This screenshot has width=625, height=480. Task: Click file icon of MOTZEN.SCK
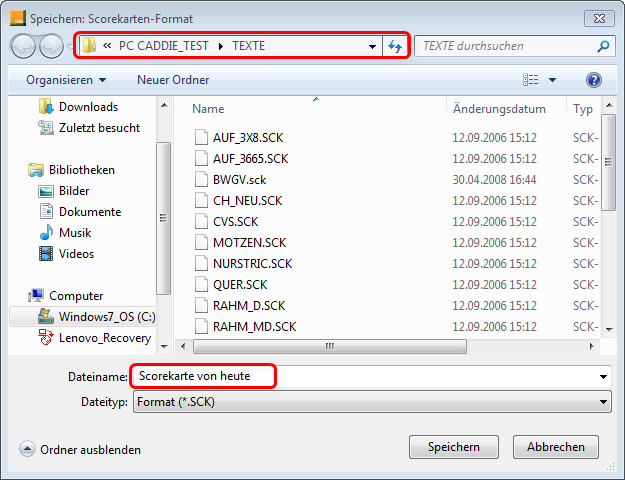(x=201, y=242)
